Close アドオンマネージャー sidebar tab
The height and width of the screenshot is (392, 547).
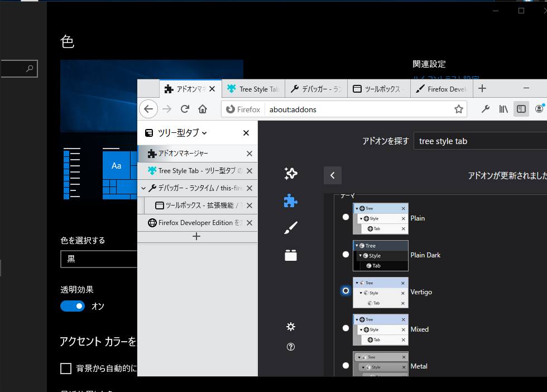(x=249, y=154)
